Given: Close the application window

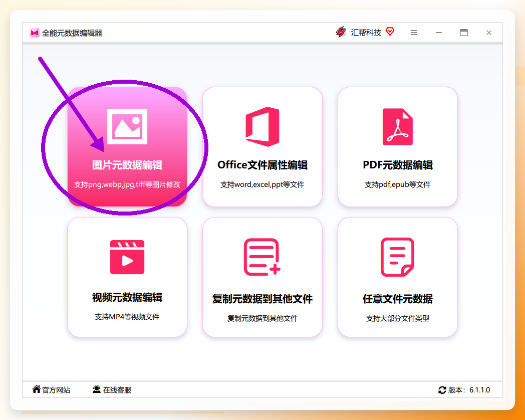Looking at the screenshot, I should point(489,33).
